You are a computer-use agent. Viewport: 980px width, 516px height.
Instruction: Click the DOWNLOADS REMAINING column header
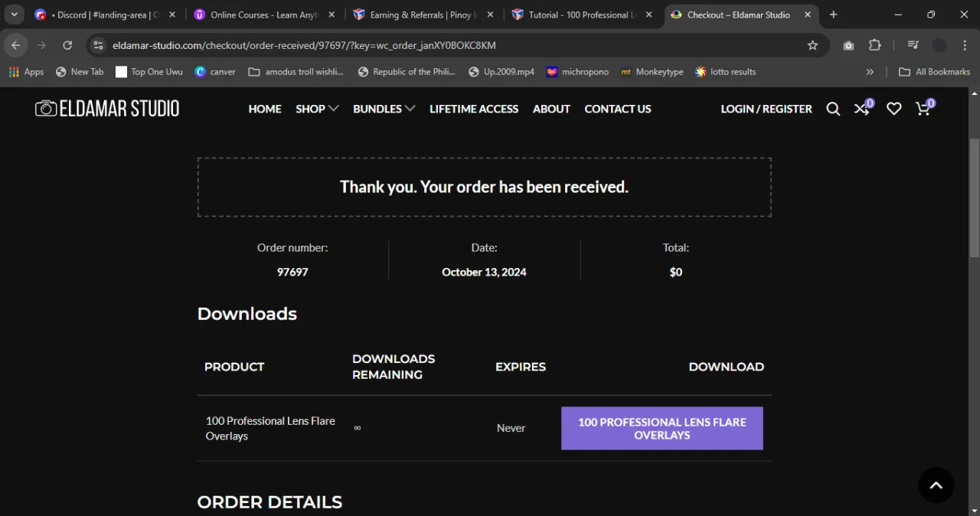[x=394, y=367]
